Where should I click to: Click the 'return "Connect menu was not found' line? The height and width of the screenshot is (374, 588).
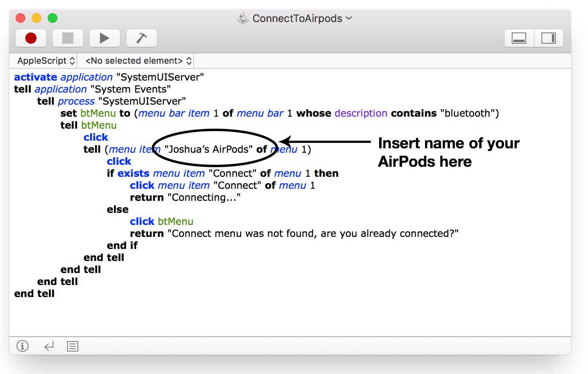coord(294,233)
